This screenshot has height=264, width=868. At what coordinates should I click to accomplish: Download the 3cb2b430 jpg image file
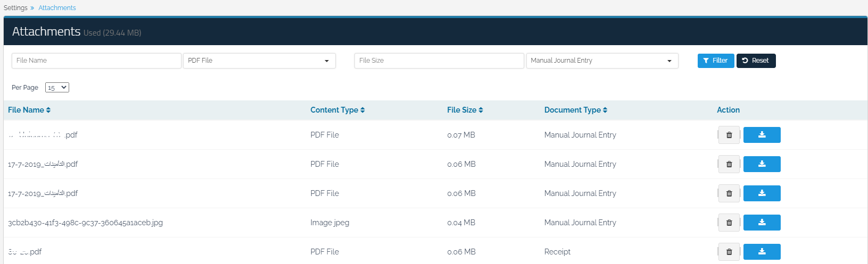coord(762,223)
